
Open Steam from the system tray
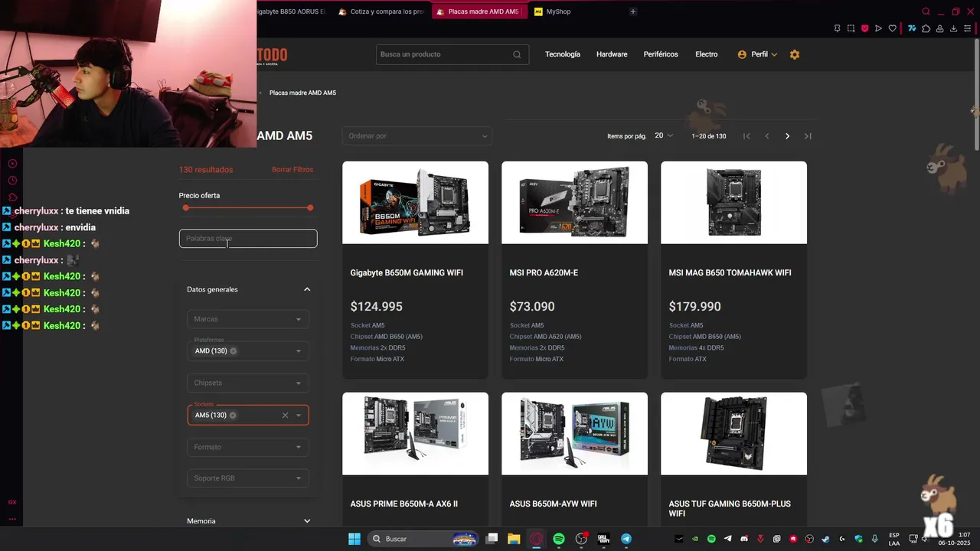coord(825,539)
